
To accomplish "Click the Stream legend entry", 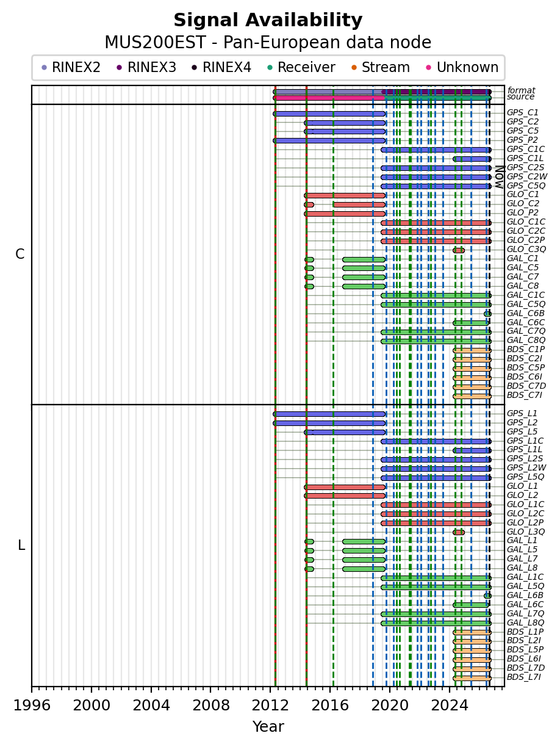I will [380, 68].
